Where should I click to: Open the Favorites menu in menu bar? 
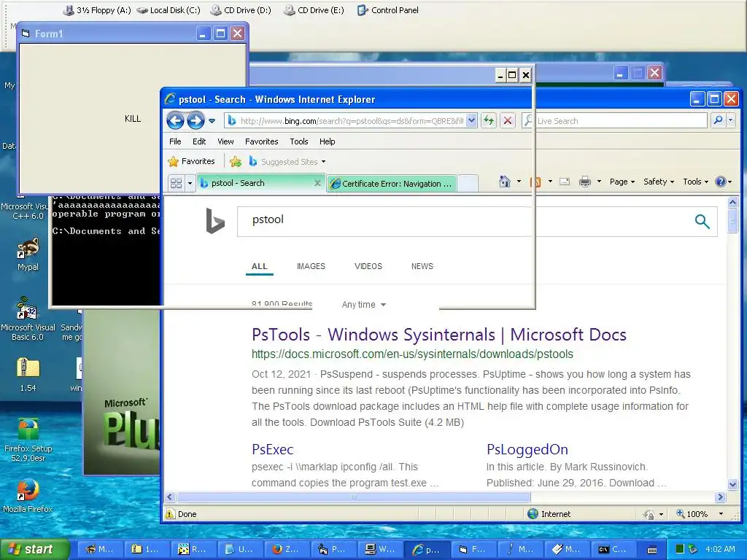(262, 141)
